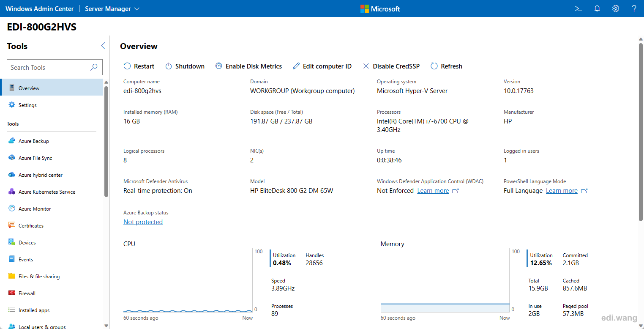
Task: Click the Azure Monitor icon
Action: pyautogui.click(x=12, y=208)
